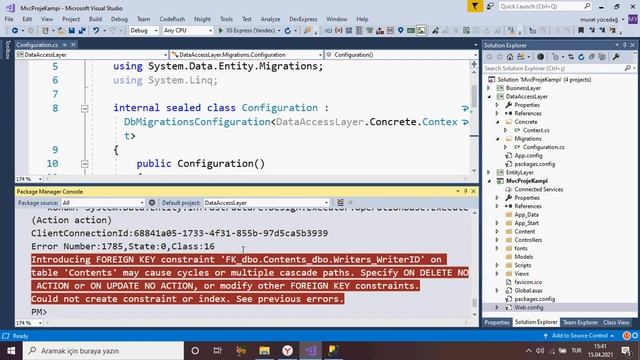Switch to the Properties tab
The image size is (640, 360).
tap(497, 322)
